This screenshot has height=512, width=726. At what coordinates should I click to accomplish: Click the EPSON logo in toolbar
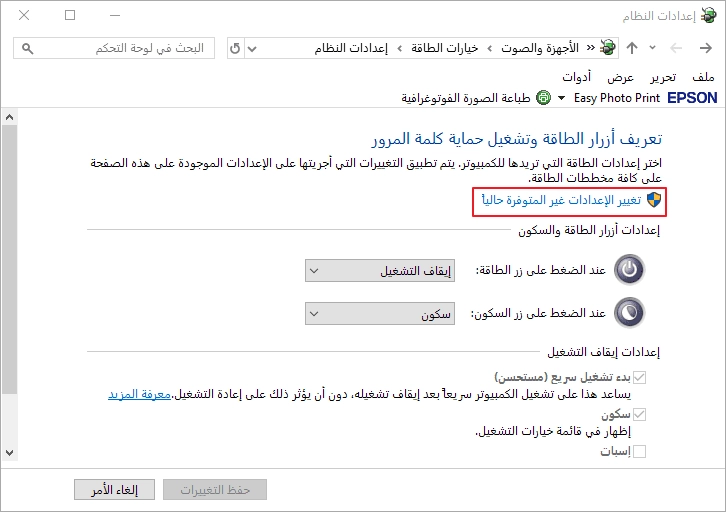click(x=692, y=98)
